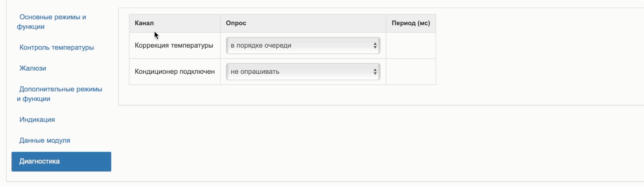Click the Коррекция температуры channel label
Screen dimensions: 644x187
pyautogui.click(x=174, y=45)
